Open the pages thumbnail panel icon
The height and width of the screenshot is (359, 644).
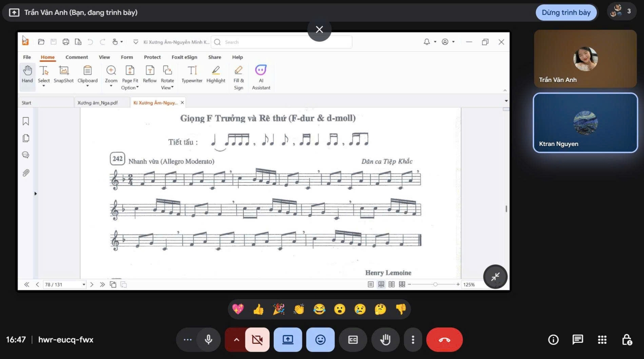(26, 138)
